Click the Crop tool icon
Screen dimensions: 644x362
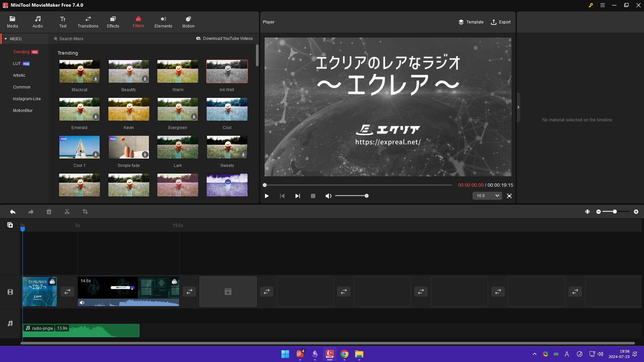click(85, 212)
